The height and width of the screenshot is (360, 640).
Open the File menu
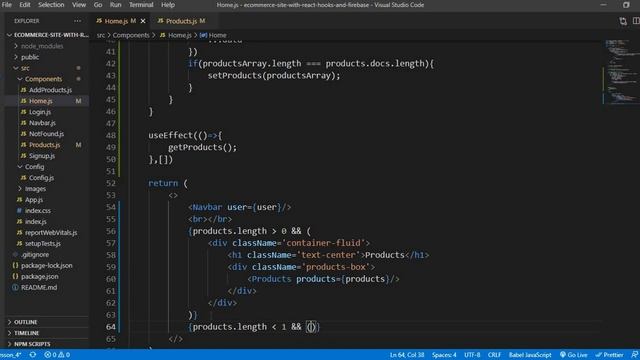pos(7,5)
